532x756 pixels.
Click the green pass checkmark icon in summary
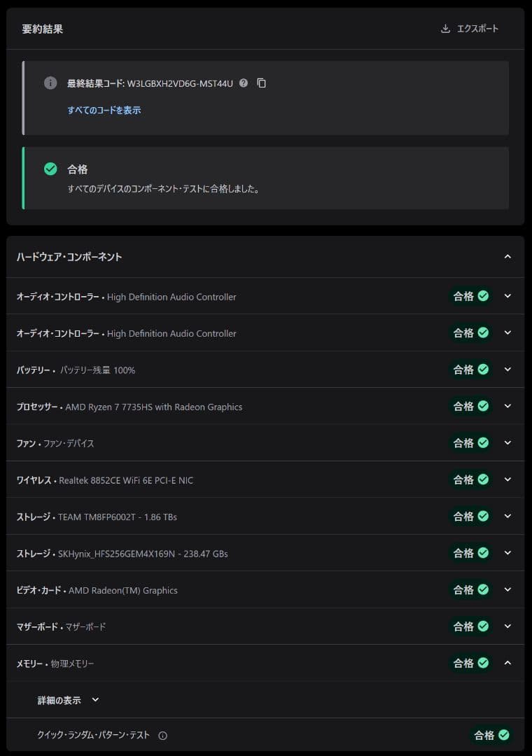50,169
